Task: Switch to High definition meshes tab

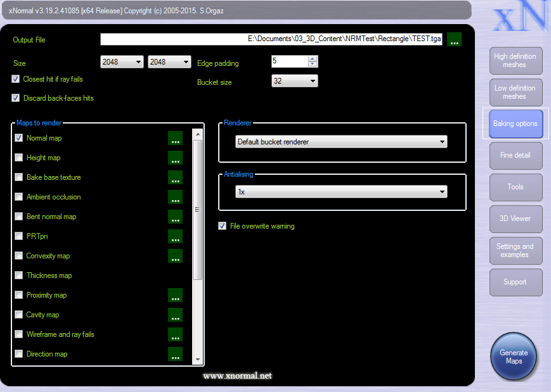Action: pos(515,61)
